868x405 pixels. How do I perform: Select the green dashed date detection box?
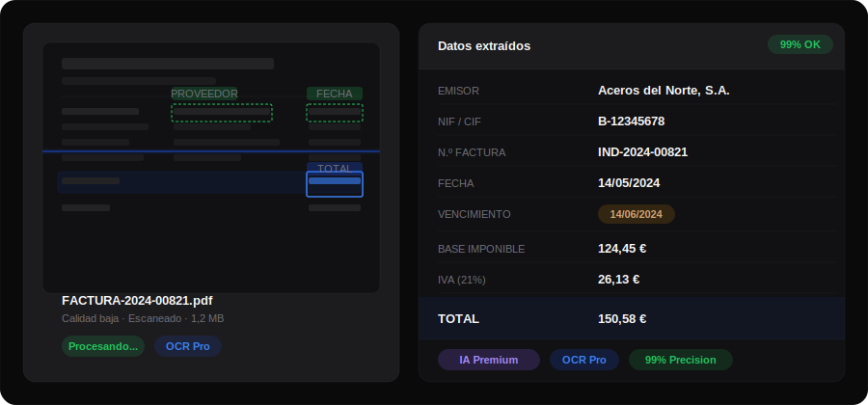point(335,112)
